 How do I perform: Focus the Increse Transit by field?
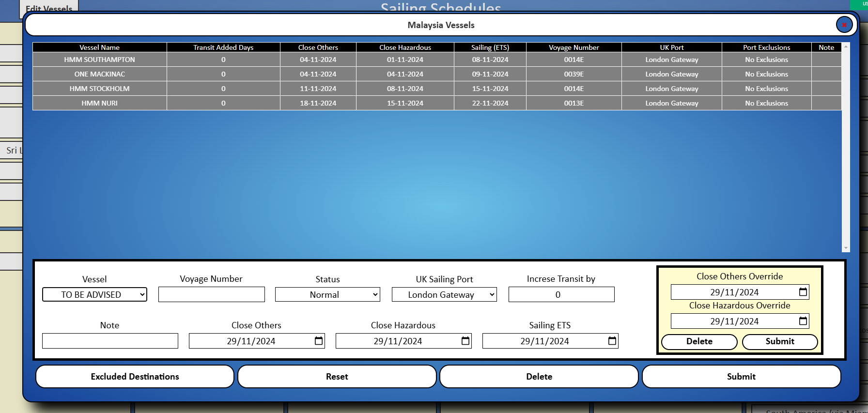[561, 294]
